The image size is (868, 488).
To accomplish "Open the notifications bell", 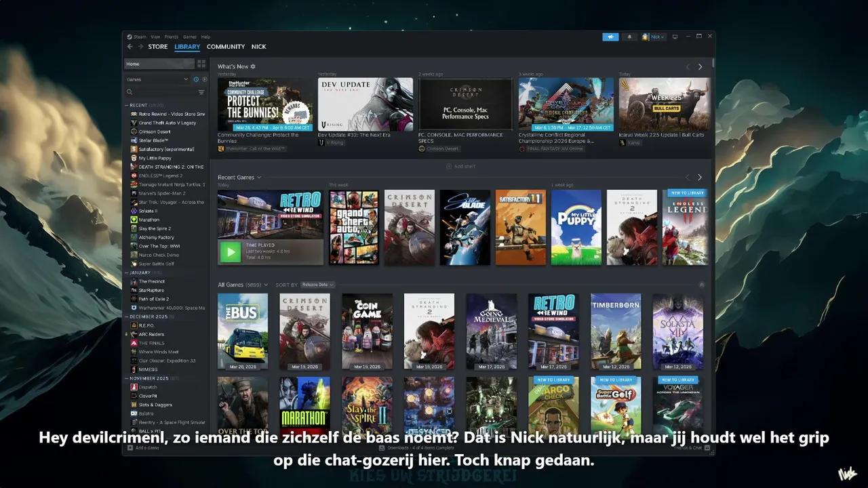I will (629, 37).
